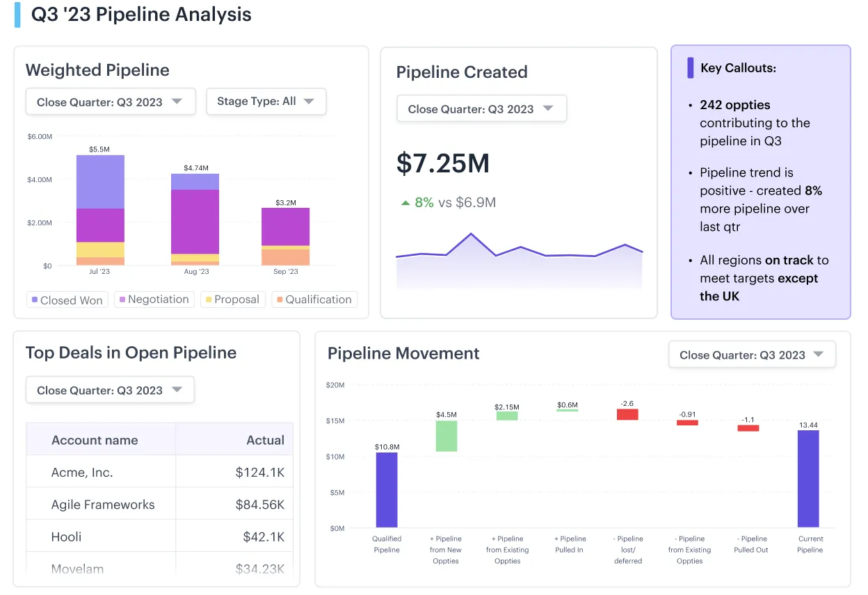Select the Jul '23 stacked bar

click(x=100, y=209)
